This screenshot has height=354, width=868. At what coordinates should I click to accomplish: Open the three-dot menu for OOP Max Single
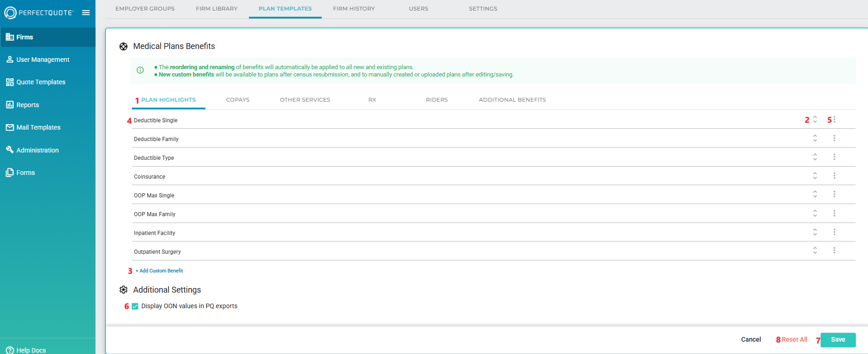(834, 194)
